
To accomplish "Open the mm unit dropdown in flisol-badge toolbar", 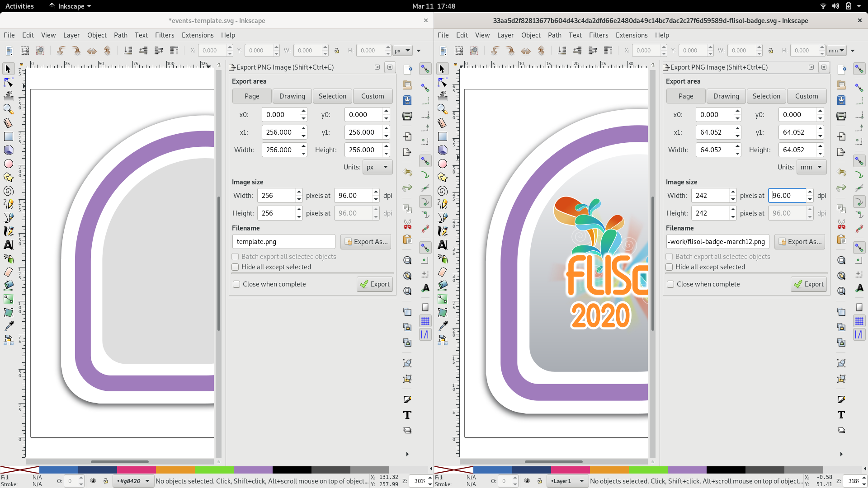I will (836, 51).
